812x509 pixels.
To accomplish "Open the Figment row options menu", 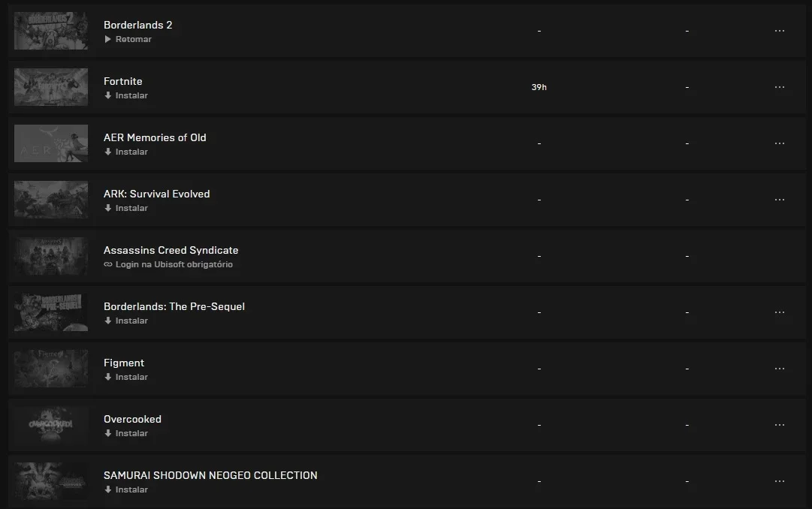I will 780,368.
